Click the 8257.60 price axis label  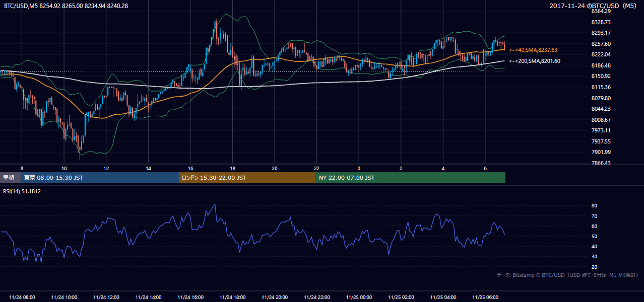tap(601, 44)
